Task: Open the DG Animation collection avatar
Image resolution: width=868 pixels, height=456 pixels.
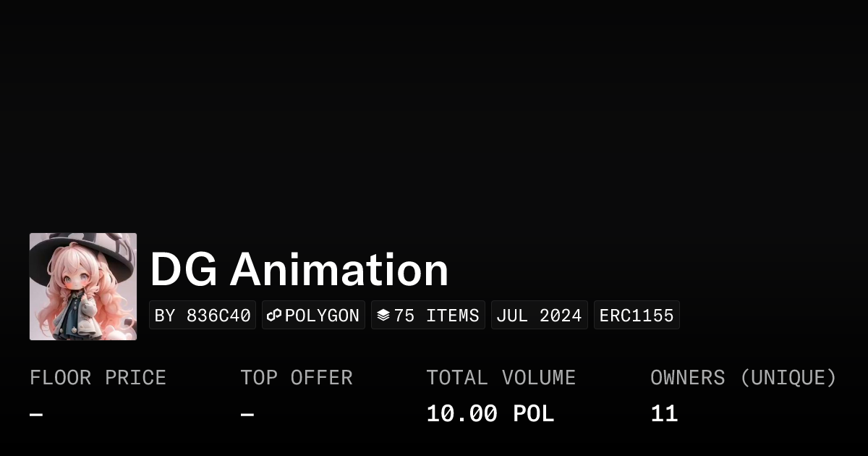Action: point(83,287)
